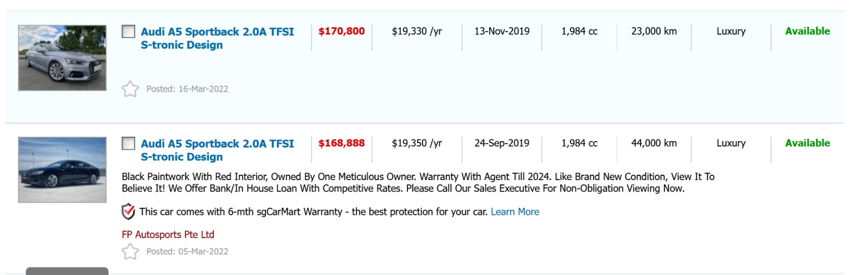
Task: Click the sgCarMart Warranty shield icon
Action: click(x=128, y=212)
